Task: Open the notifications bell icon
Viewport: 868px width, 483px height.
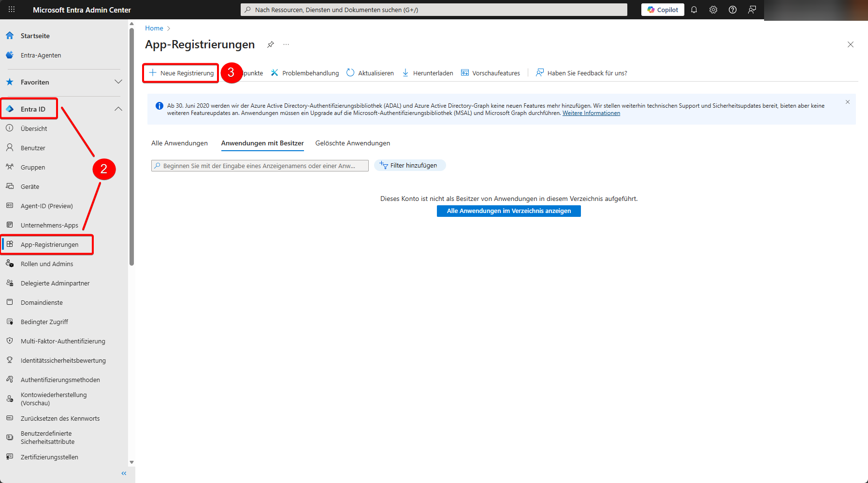Action: 694,10
